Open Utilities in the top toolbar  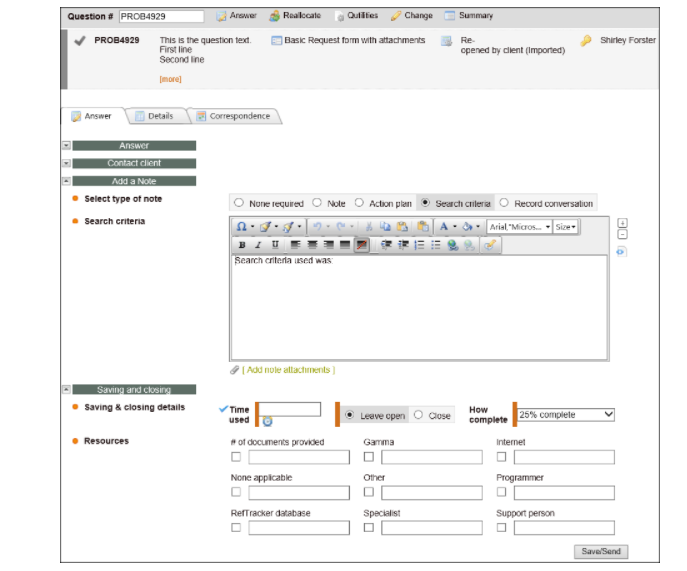357,16
